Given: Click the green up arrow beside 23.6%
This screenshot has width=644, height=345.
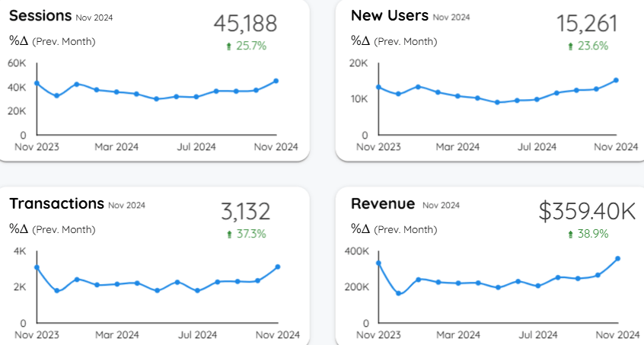Looking at the screenshot, I should (570, 46).
